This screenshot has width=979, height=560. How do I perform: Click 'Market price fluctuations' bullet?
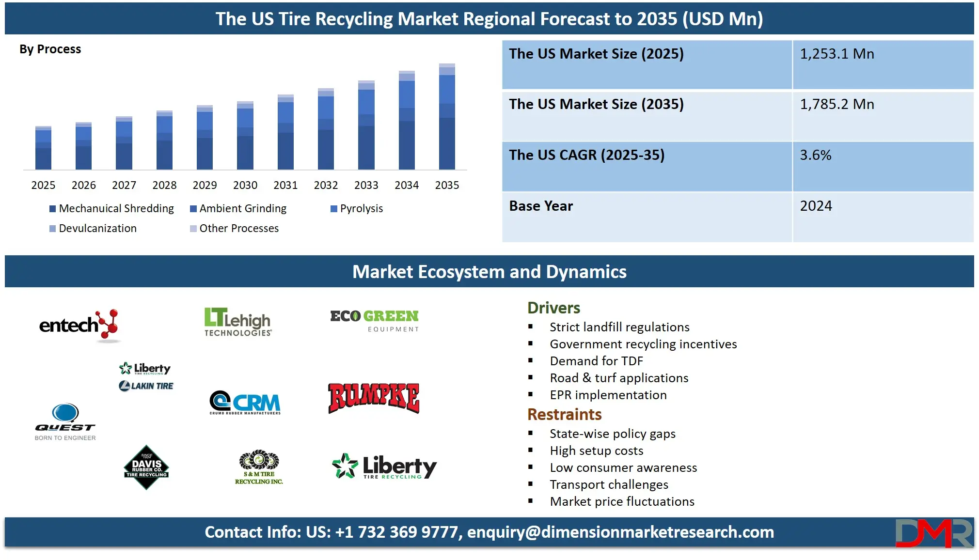click(622, 501)
